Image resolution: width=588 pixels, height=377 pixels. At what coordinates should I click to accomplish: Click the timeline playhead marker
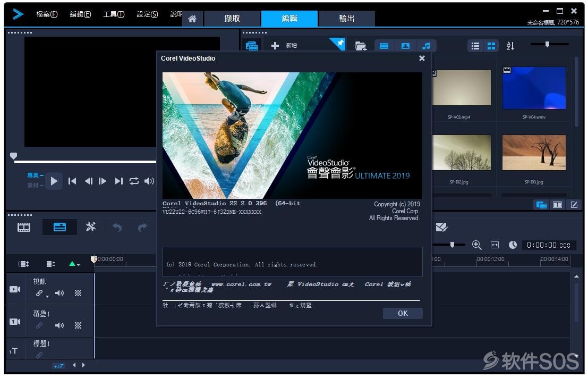coord(93,259)
